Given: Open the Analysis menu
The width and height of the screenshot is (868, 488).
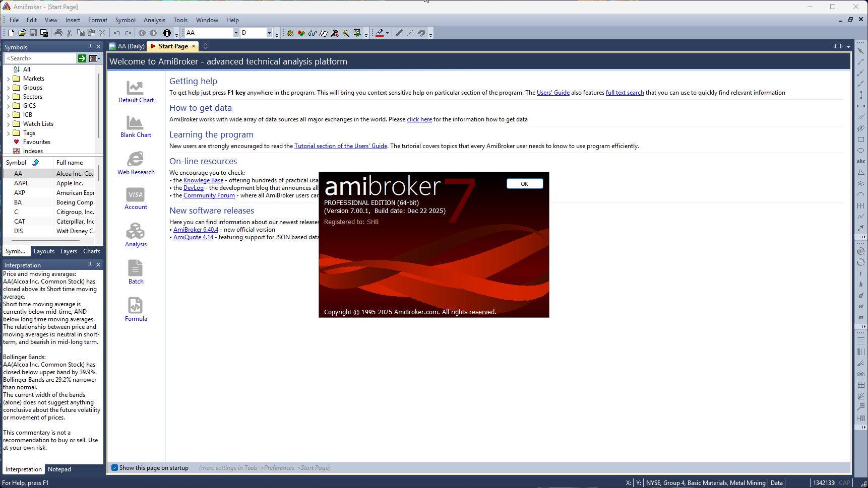Looking at the screenshot, I should pos(154,20).
